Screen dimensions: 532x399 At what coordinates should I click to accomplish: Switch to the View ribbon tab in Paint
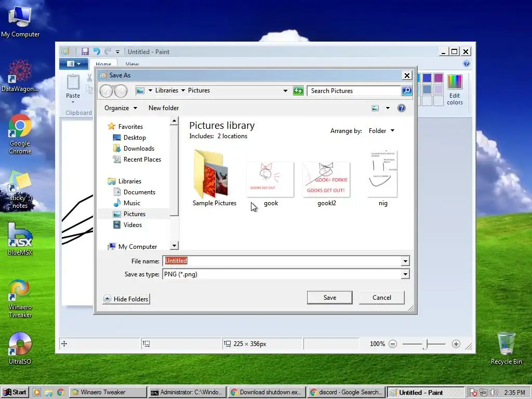coord(132,64)
